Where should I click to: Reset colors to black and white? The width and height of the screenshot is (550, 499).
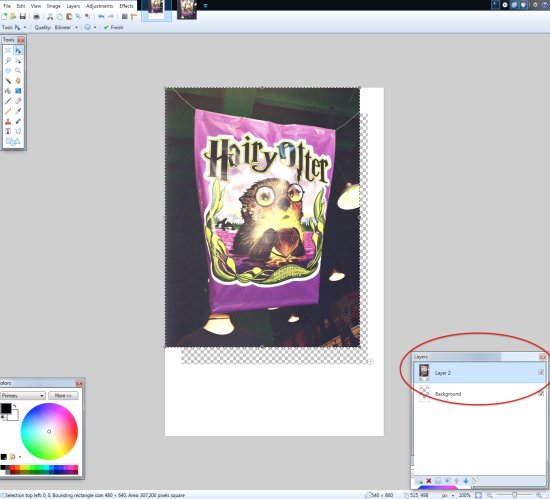click(x=3, y=417)
